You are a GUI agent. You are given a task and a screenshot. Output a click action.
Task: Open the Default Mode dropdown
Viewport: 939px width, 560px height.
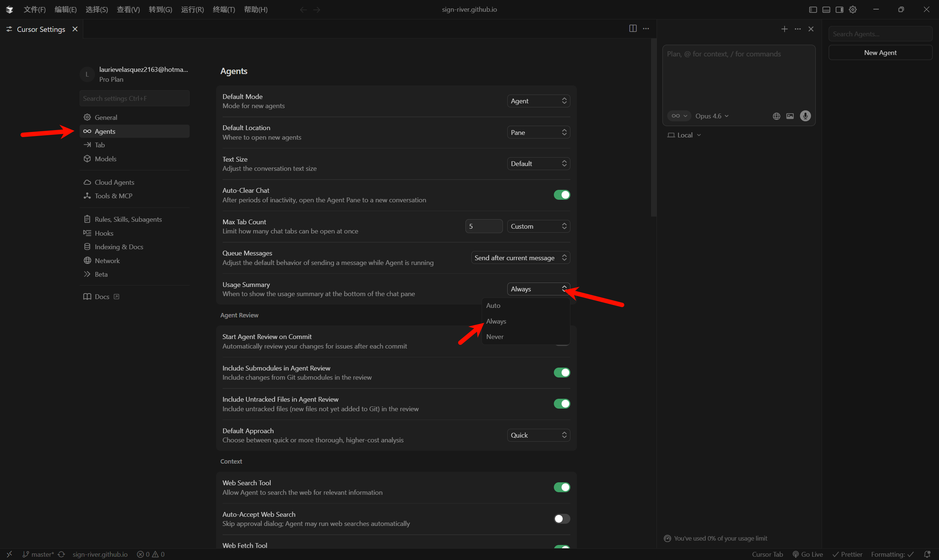pos(538,101)
